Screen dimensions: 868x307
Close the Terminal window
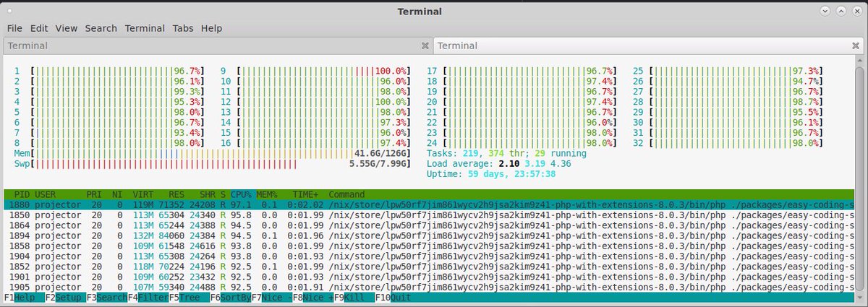click(x=856, y=11)
